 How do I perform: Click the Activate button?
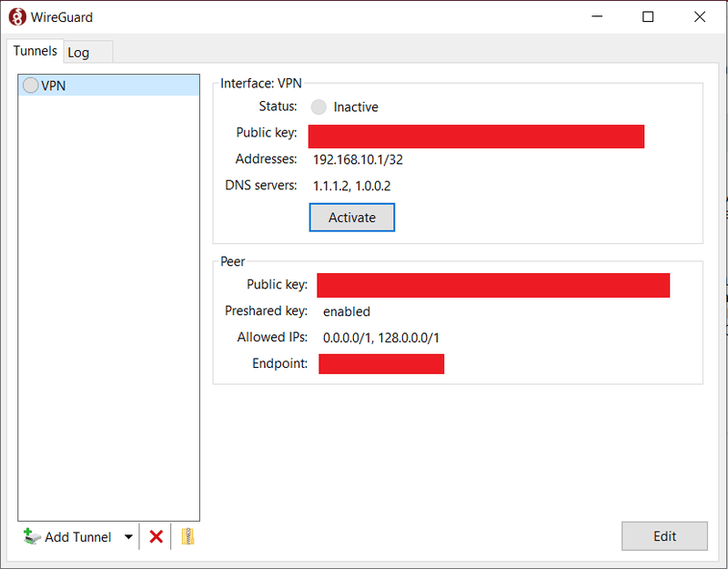[x=352, y=218]
